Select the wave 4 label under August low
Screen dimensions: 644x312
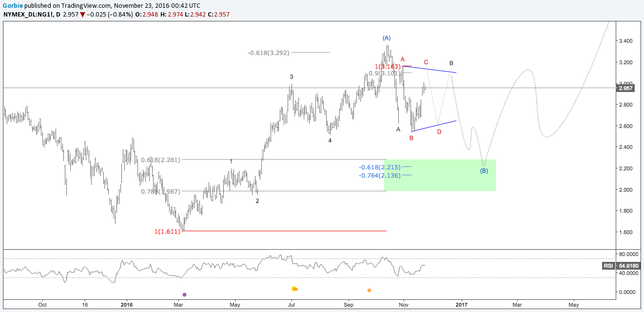pyautogui.click(x=330, y=141)
